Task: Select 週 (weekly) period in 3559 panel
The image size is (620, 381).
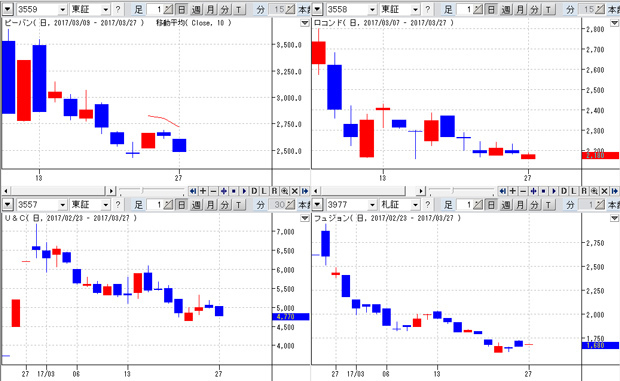Action: tap(196, 9)
